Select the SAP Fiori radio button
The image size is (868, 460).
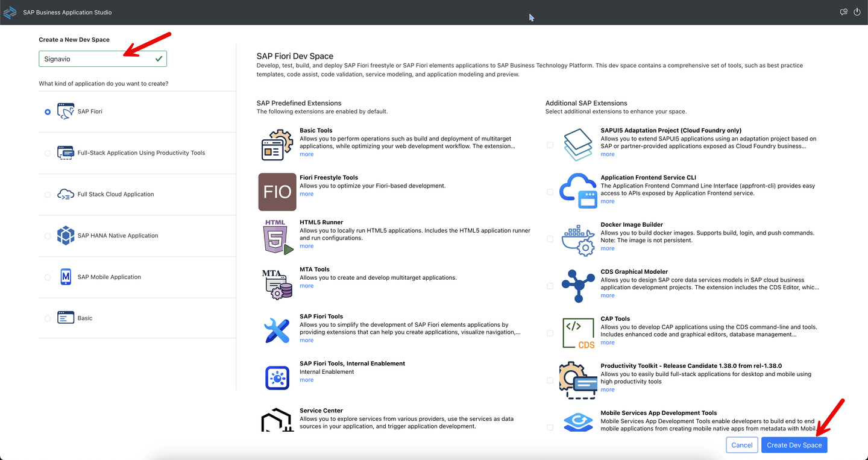pyautogui.click(x=48, y=112)
